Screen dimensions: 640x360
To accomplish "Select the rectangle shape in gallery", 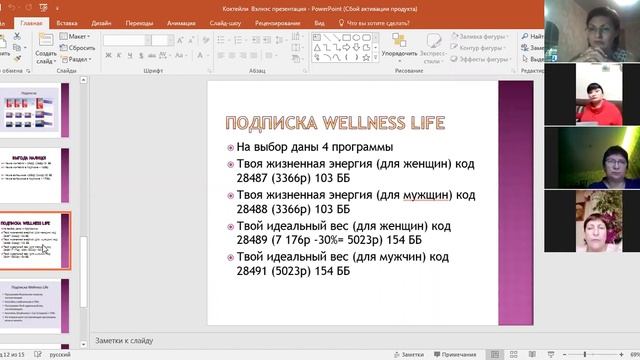I will coord(347,38).
